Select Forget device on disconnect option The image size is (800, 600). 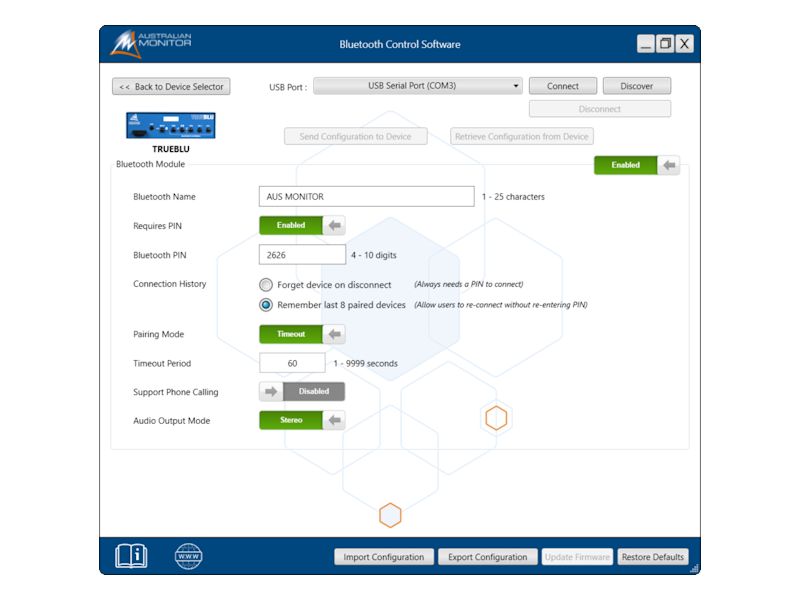point(266,285)
